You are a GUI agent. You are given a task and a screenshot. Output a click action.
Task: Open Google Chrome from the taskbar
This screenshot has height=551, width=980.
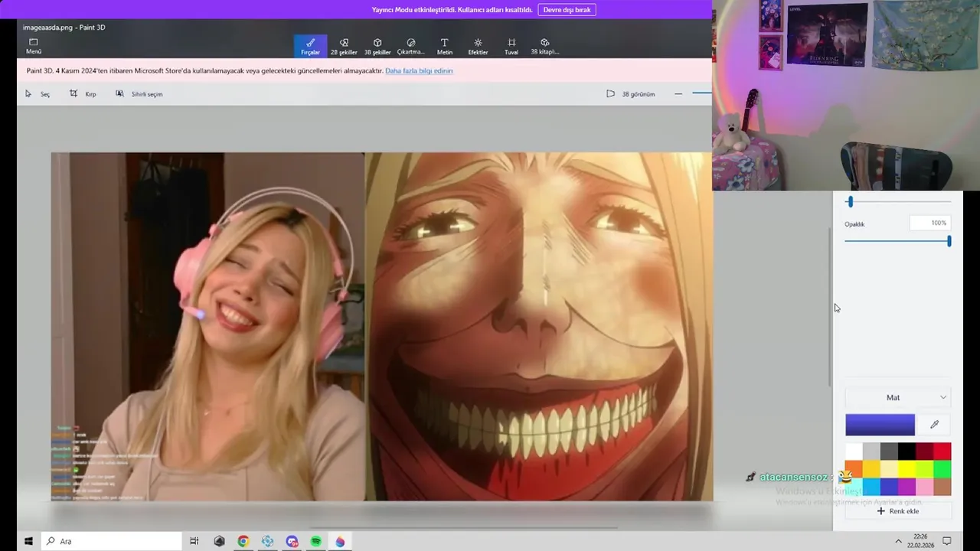[243, 541]
